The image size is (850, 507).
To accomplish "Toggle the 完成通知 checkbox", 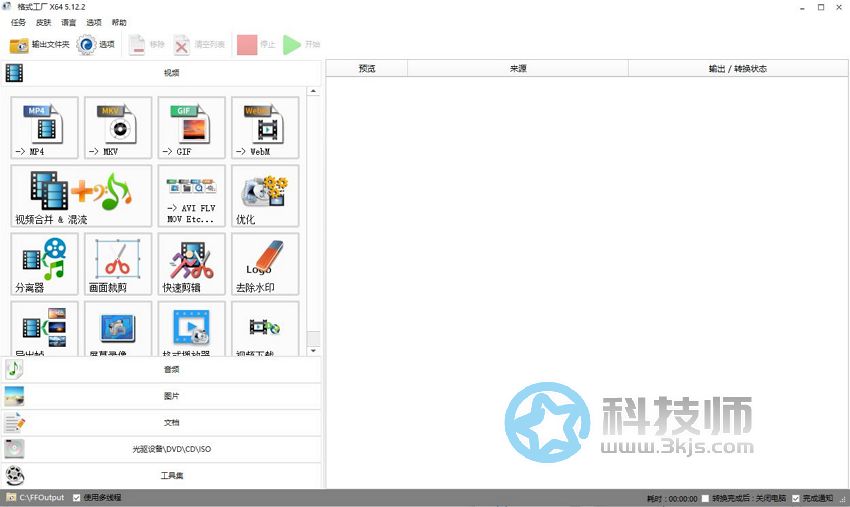I will tap(796, 498).
